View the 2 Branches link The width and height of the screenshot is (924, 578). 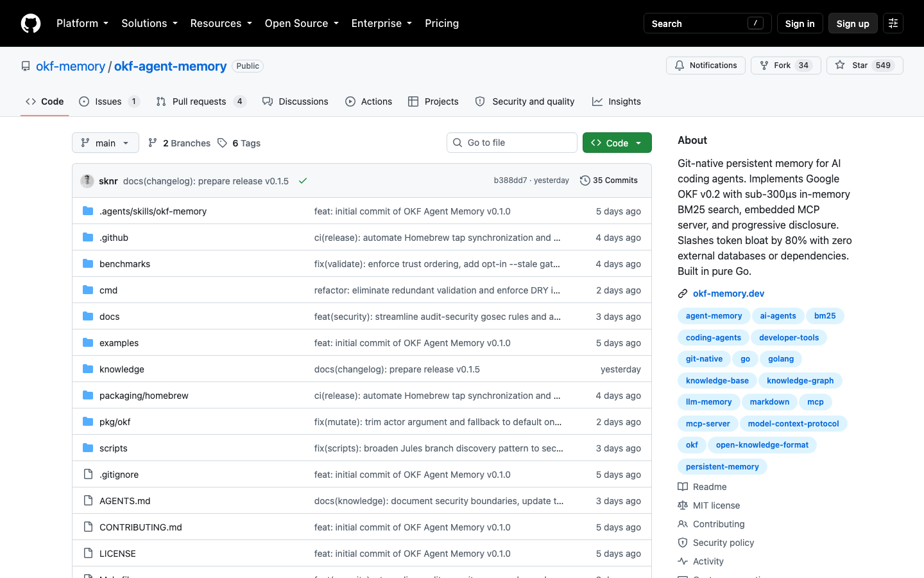[179, 143]
